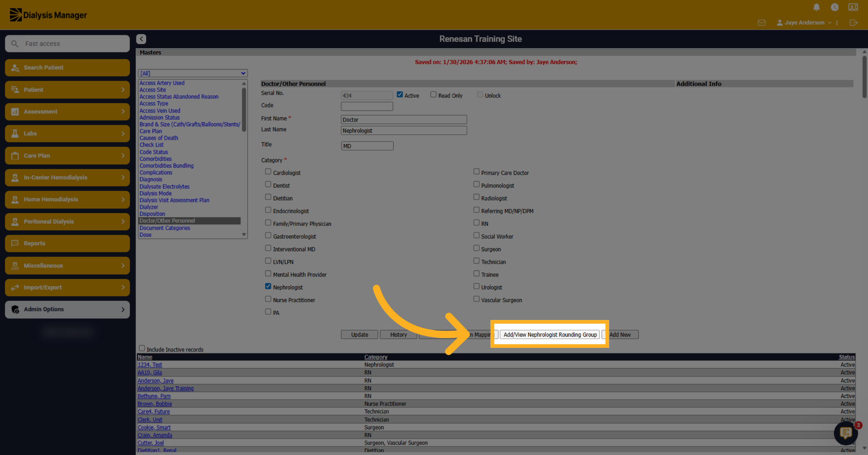Image resolution: width=868 pixels, height=455 pixels.
Task: Click the Fast access search magnifier icon
Action: tap(15, 44)
